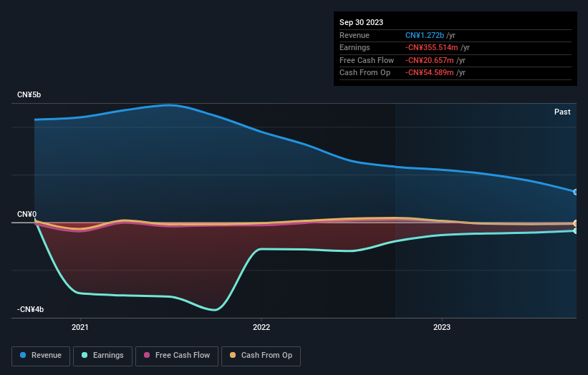Screen dimensions: 588x375
Task: Click the Earnings endpoint marker on chart
Action: [x=576, y=230]
